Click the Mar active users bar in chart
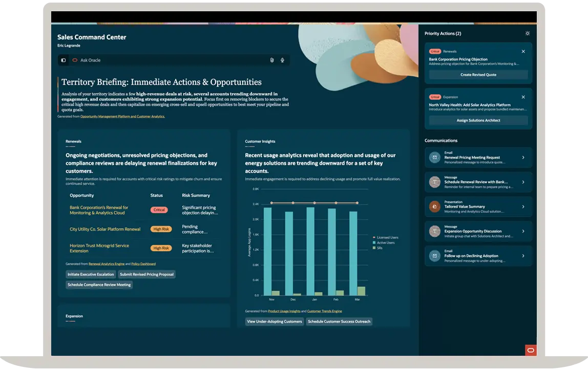This screenshot has height=371, width=588. coord(353,253)
